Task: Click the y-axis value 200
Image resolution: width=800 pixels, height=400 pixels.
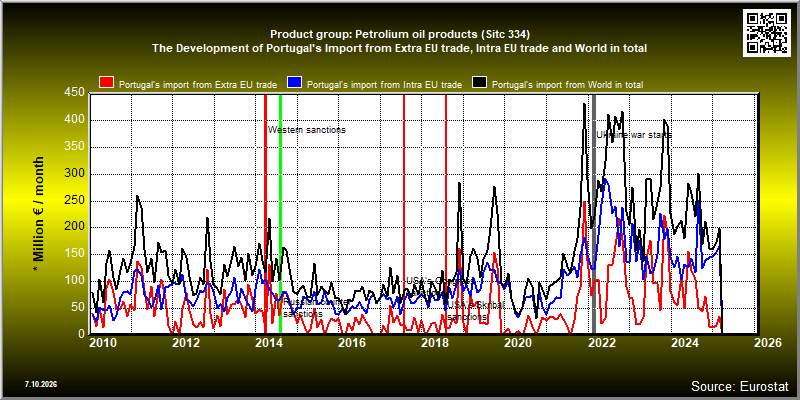Action: coord(75,227)
